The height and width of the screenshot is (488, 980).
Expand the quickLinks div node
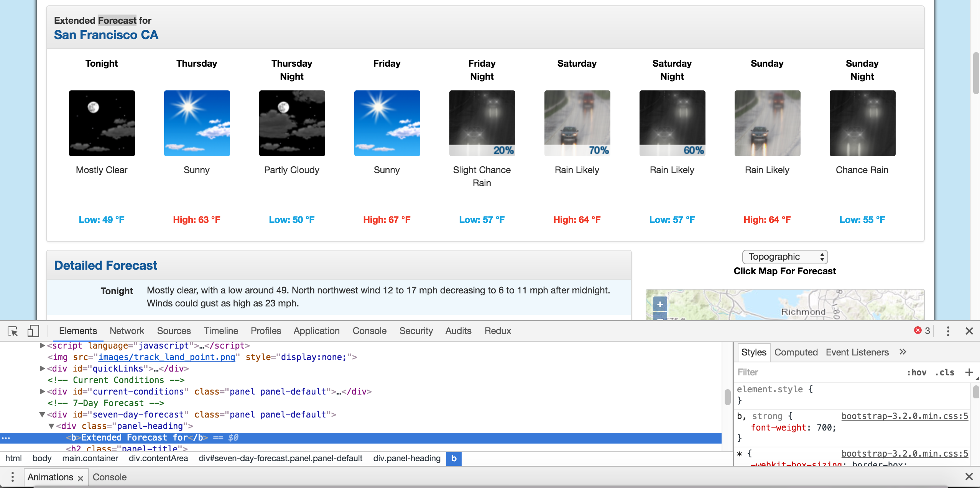[x=42, y=368]
